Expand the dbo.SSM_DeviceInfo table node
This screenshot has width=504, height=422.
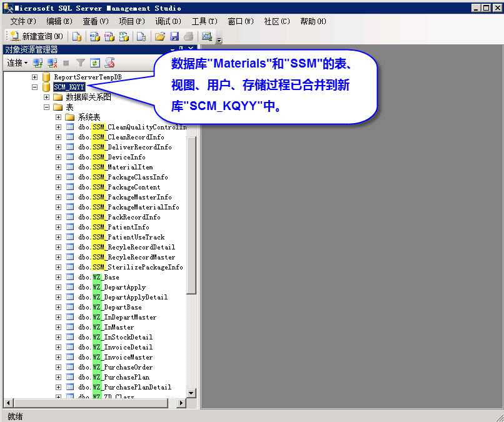point(59,157)
